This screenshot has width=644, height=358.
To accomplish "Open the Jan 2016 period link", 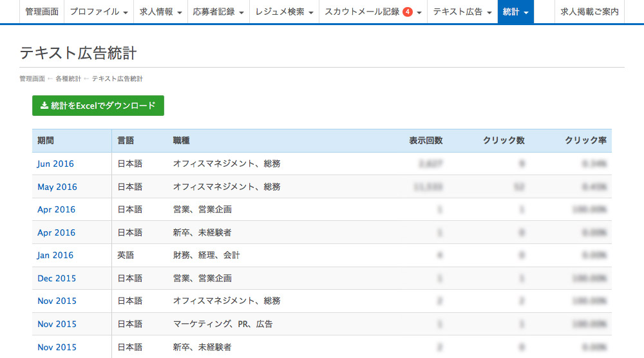I will coord(55,255).
